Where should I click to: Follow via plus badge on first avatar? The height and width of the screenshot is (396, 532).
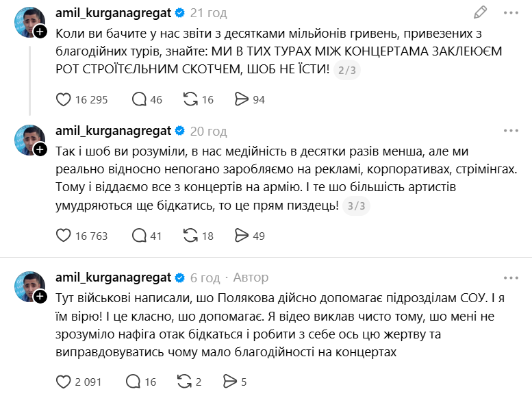pyautogui.click(x=40, y=32)
